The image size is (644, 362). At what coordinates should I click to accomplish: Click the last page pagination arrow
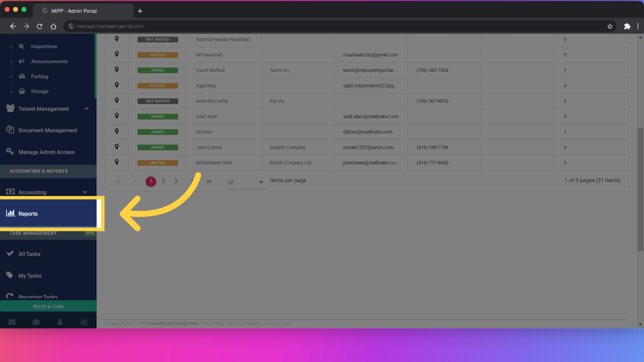coord(209,181)
